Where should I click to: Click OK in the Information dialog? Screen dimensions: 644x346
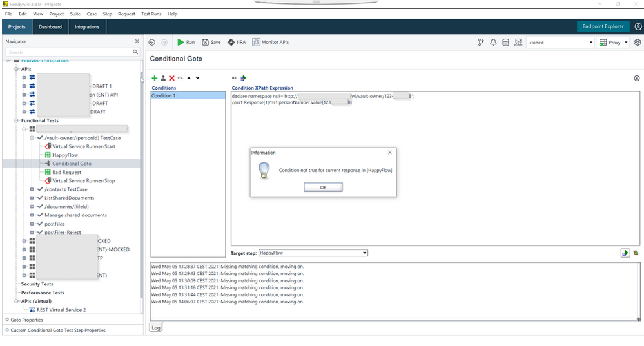(x=323, y=187)
